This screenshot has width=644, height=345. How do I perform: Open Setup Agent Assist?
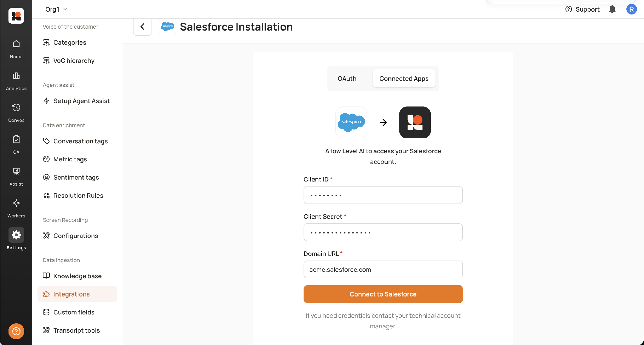77,101
